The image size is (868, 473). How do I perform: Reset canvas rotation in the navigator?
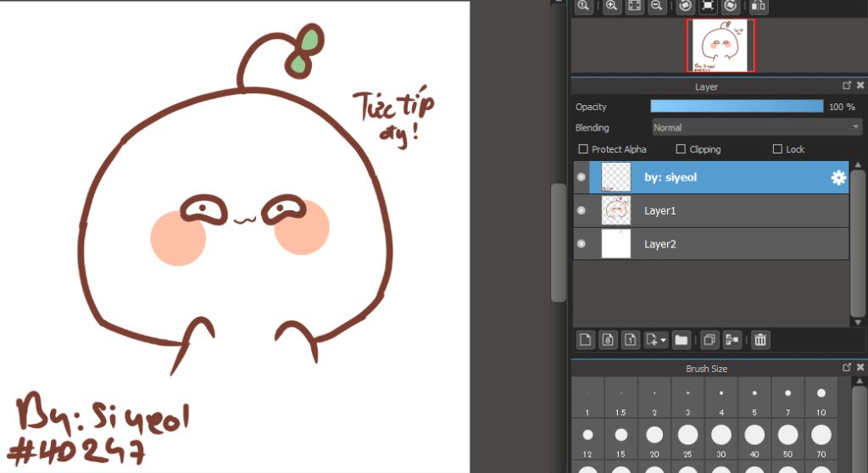click(708, 6)
